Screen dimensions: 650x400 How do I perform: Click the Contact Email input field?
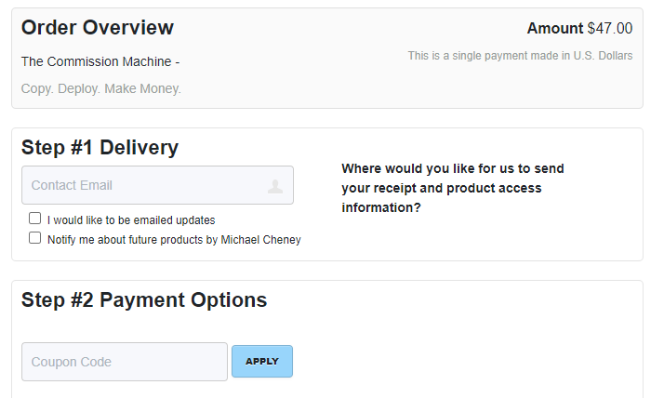click(158, 185)
